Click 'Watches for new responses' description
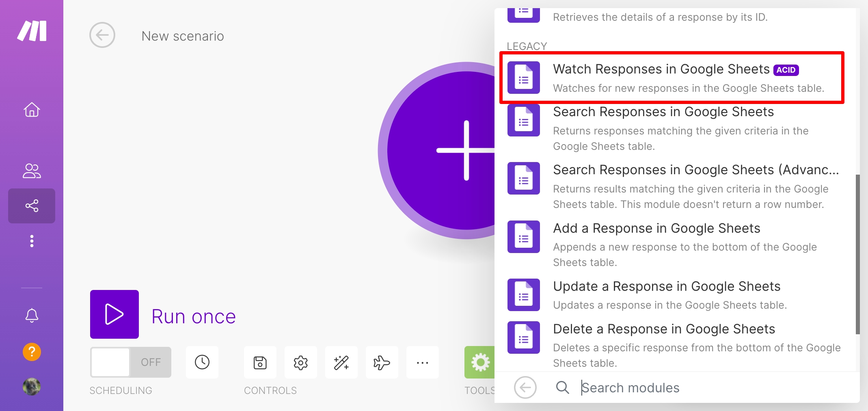Screen dimensions: 868x411 [689, 88]
